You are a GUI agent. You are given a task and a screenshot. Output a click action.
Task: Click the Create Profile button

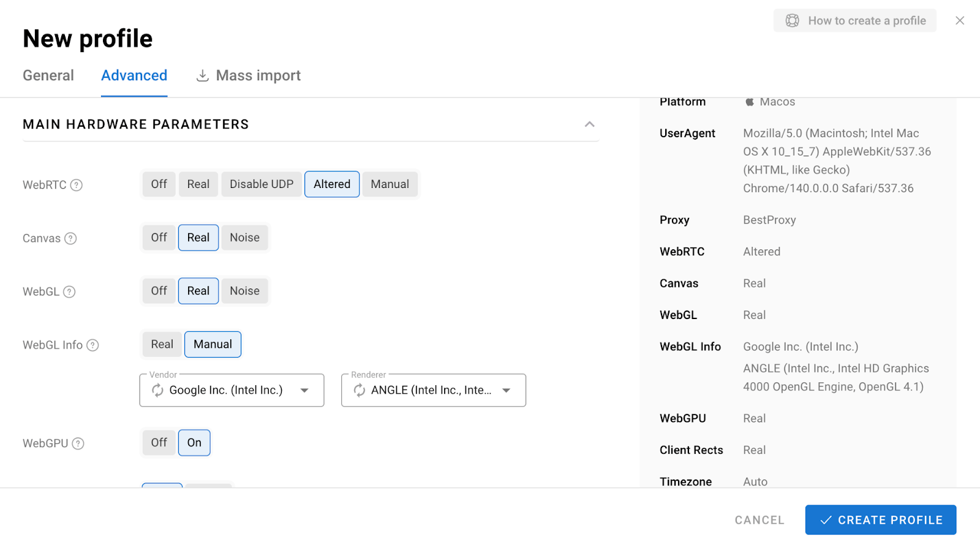coord(880,520)
